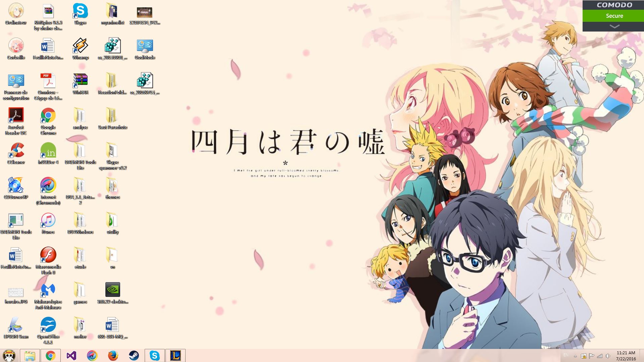Launch Malwarebytes Anti-Malware shortcut

[x=48, y=296]
